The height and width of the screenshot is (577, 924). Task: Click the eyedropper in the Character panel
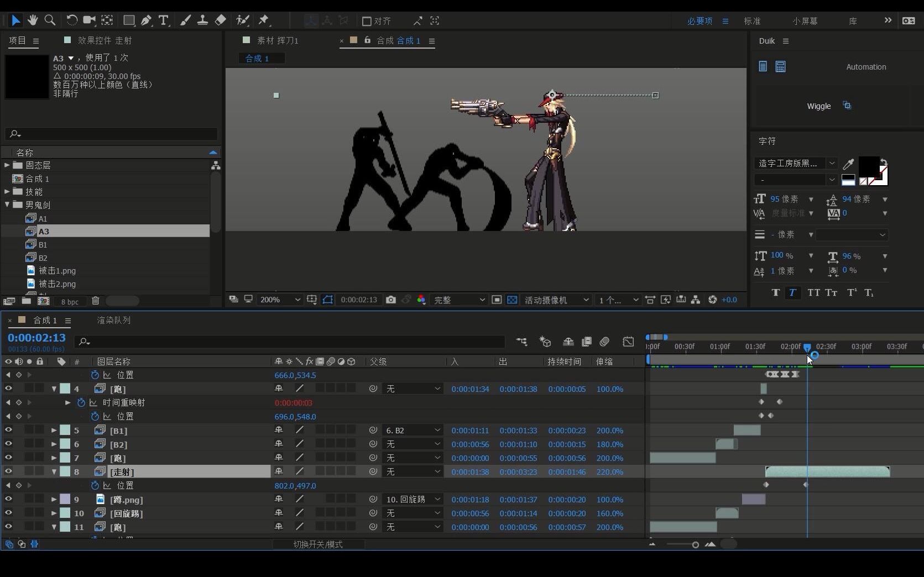(848, 164)
